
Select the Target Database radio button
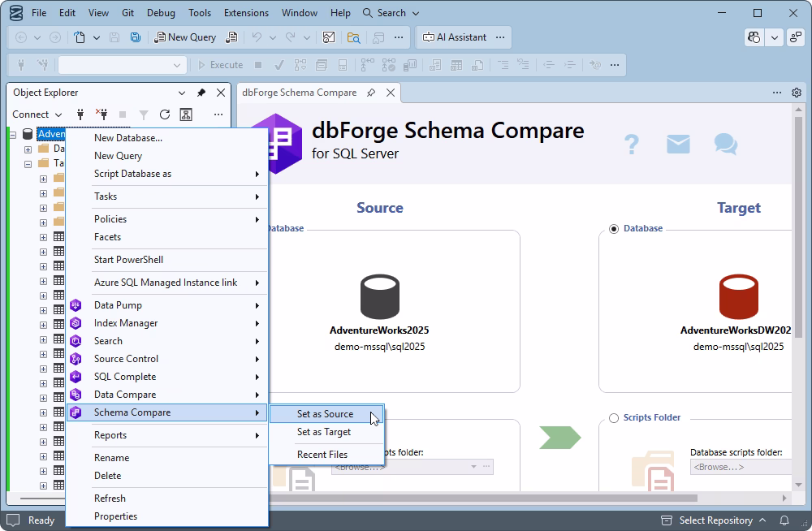tap(614, 228)
